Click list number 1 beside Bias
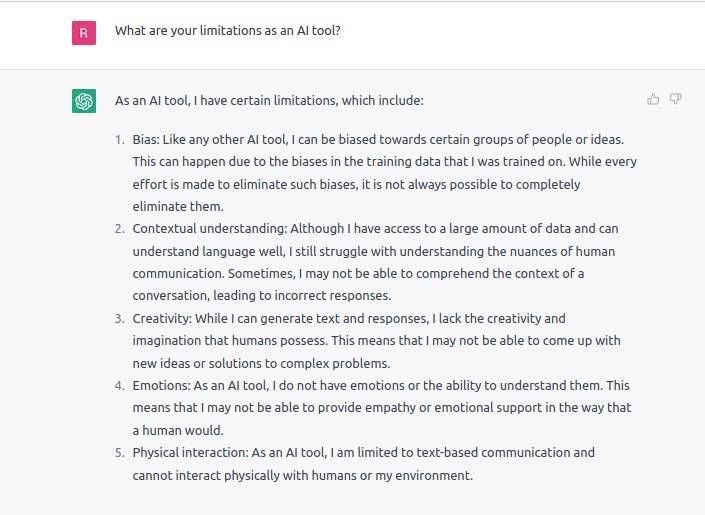The height and width of the screenshot is (515, 705). pyautogui.click(x=120, y=139)
